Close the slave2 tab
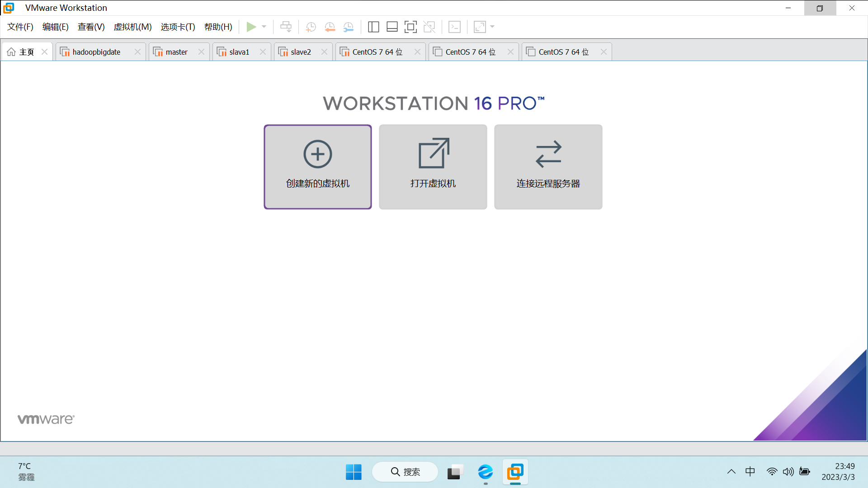 coord(324,52)
